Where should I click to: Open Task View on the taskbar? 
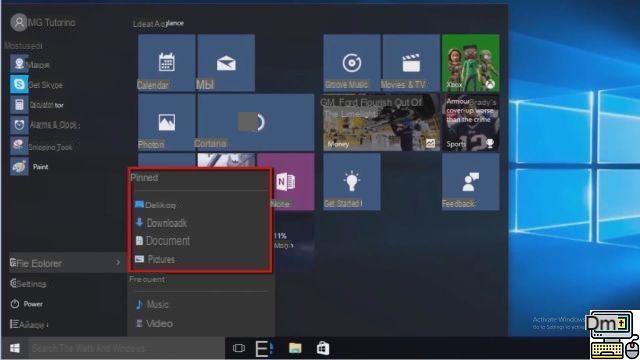pos(239,348)
